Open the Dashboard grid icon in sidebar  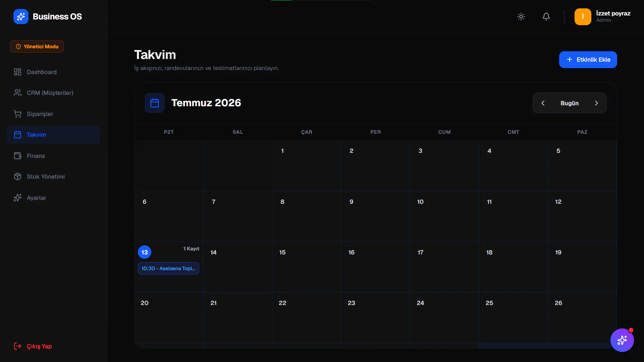click(x=17, y=72)
